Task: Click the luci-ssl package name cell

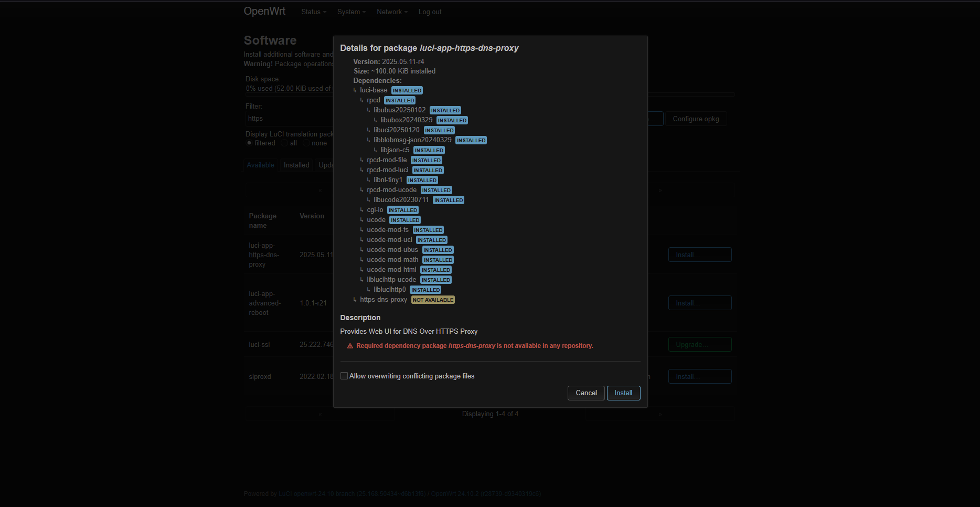Action: [x=259, y=344]
